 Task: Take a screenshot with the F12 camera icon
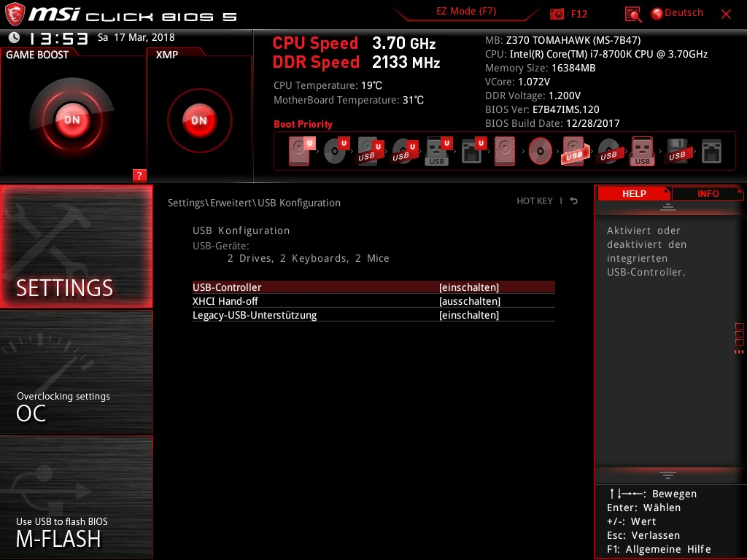tap(557, 14)
